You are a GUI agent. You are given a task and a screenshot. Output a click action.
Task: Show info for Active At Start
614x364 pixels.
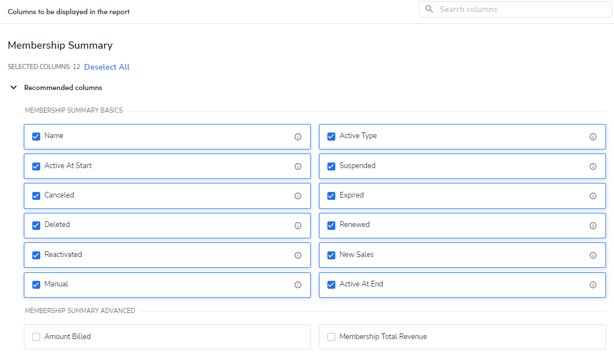298,166
